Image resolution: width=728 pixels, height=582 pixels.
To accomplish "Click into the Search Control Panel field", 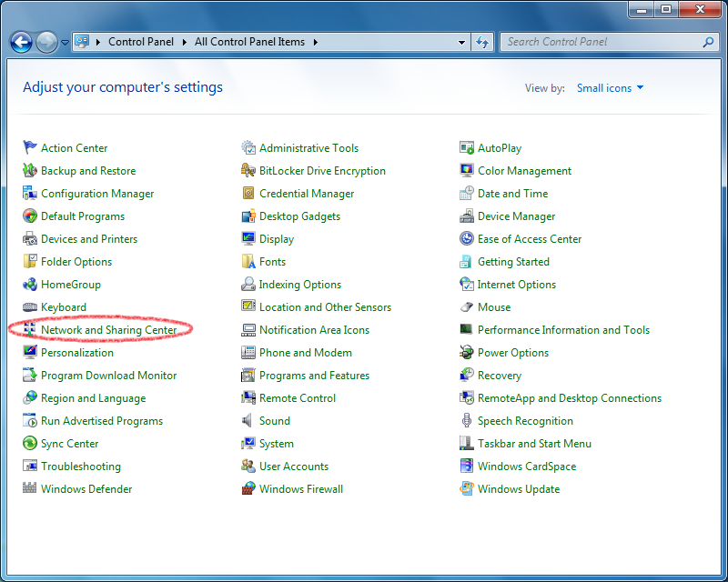I will pyautogui.click(x=601, y=42).
